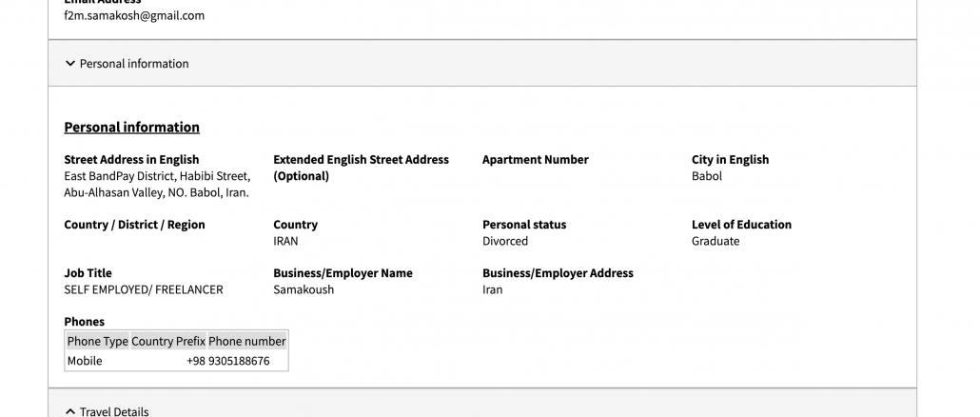Click the Phone number column header

pyautogui.click(x=246, y=341)
